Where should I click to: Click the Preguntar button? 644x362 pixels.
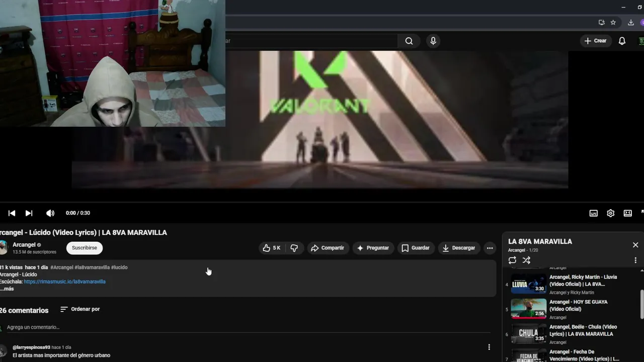point(373,248)
